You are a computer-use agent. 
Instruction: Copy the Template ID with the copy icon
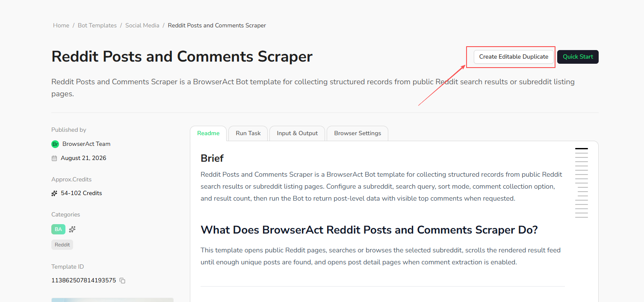point(122,281)
